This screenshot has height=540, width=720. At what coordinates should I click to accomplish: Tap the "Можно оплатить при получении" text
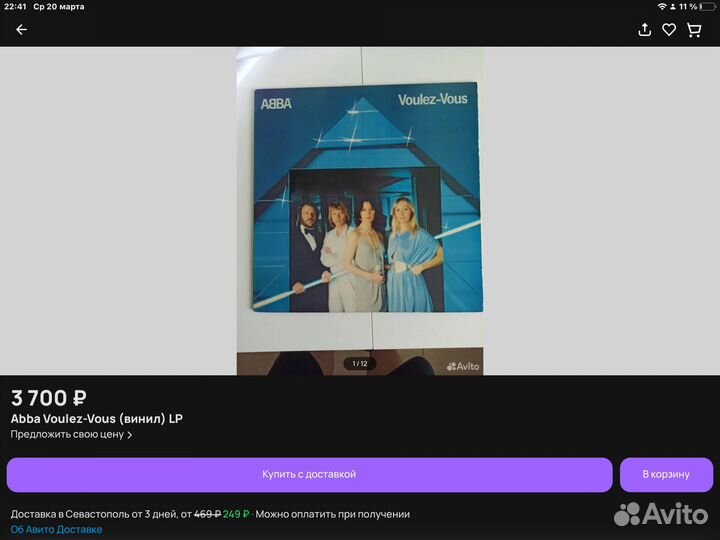(x=334, y=514)
